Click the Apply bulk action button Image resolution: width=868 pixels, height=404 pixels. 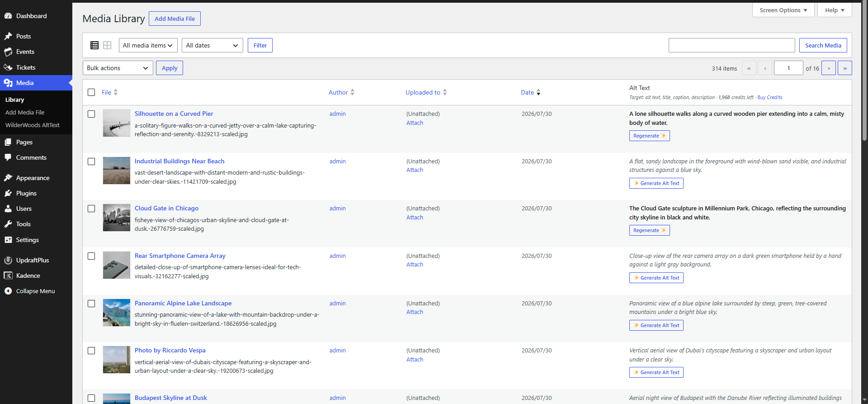[170, 68]
